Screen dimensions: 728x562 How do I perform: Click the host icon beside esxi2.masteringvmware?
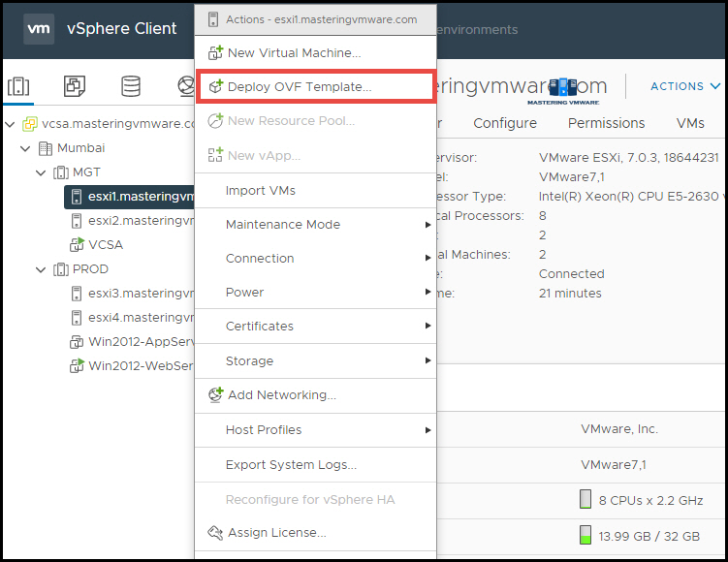(x=77, y=221)
